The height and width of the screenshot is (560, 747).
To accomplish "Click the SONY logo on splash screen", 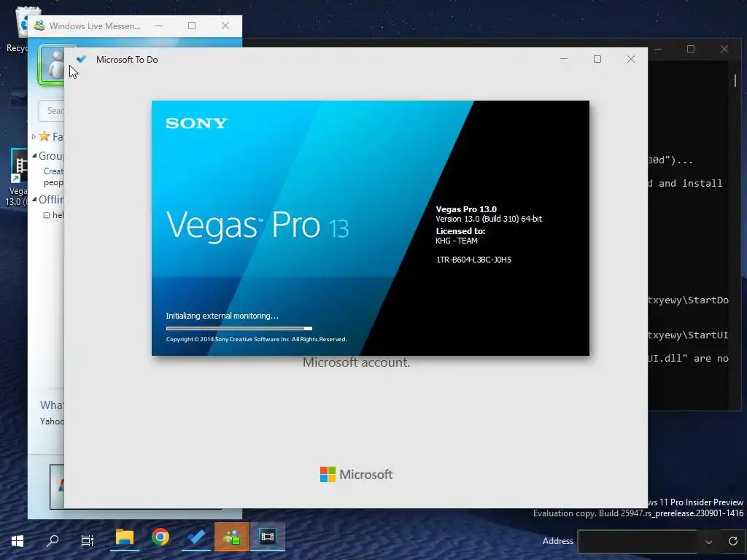I will pyautogui.click(x=197, y=123).
